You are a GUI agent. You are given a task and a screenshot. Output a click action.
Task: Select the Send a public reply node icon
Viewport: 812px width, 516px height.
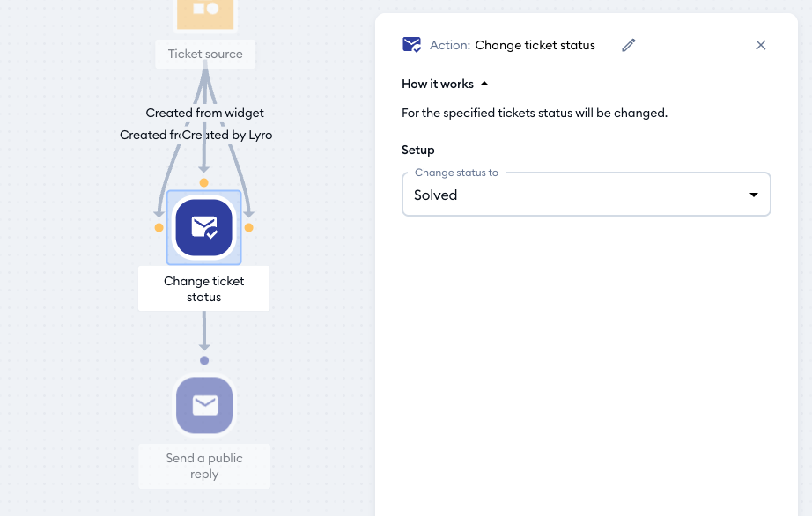coord(204,405)
